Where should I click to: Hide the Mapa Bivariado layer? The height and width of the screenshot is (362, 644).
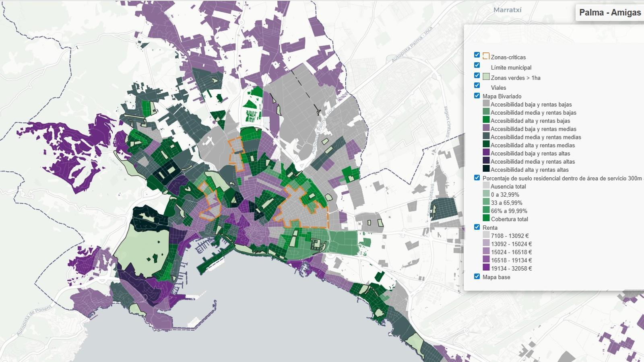pyautogui.click(x=477, y=96)
